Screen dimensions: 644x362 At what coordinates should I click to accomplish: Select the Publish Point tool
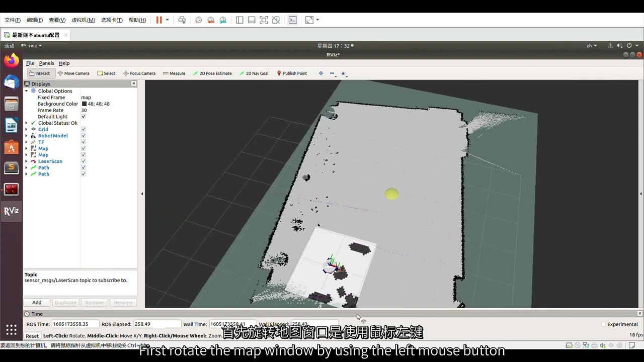(292, 73)
